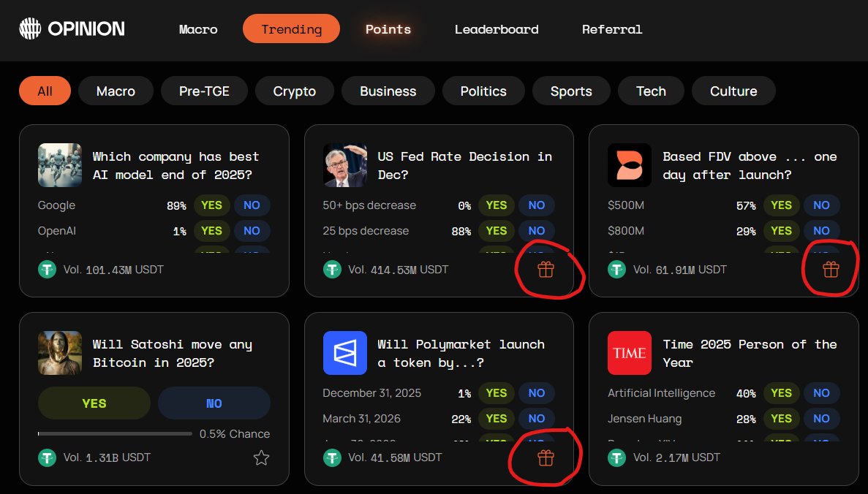Buy NO for 50+ bps decrease
868x494 pixels.
point(537,205)
